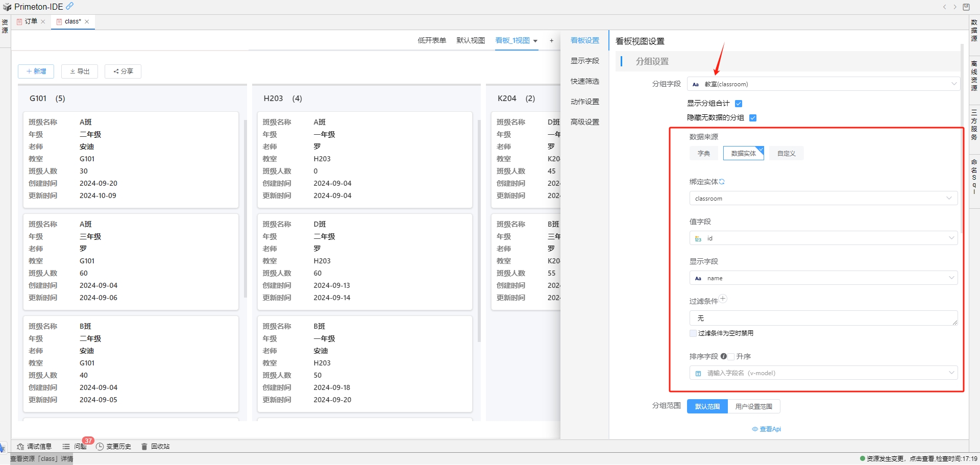Screen dimensions: 980x465
Task: Enable 过滤条件为空时禁用 checkbox
Action: [x=693, y=333]
